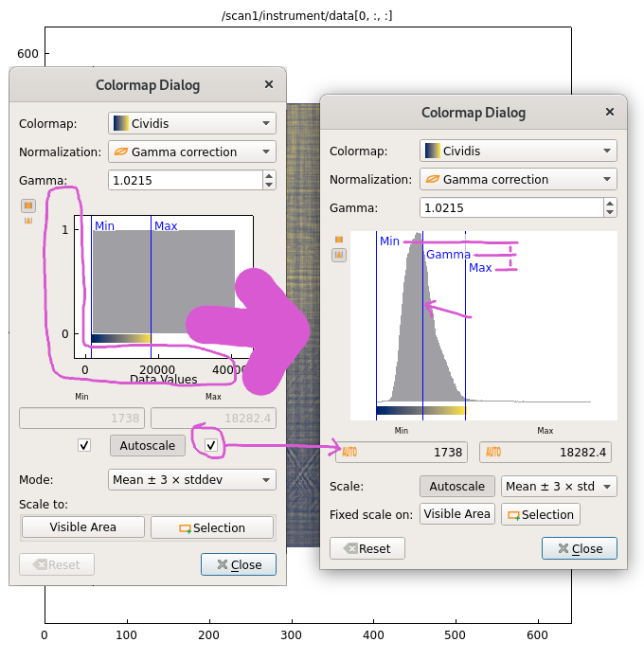Screen dimensions: 644x660
Task: Click Reset button in right dialog
Action: point(367,548)
